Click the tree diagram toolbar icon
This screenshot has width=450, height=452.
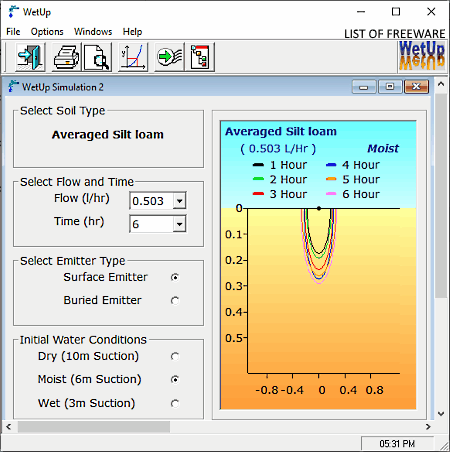point(200,57)
